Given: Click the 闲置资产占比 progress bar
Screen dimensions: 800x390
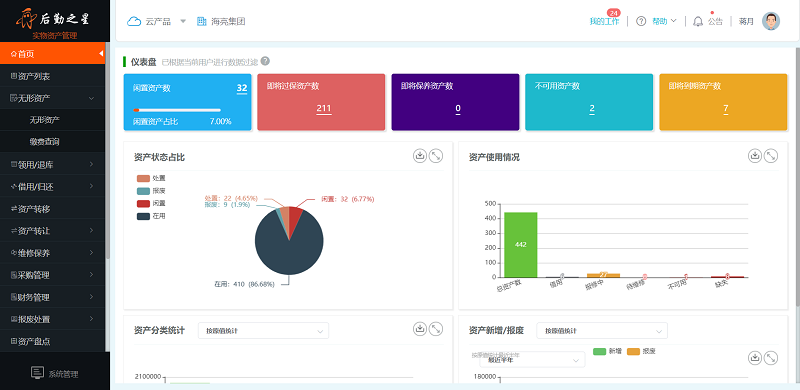Looking at the screenshot, I should coord(177,110).
